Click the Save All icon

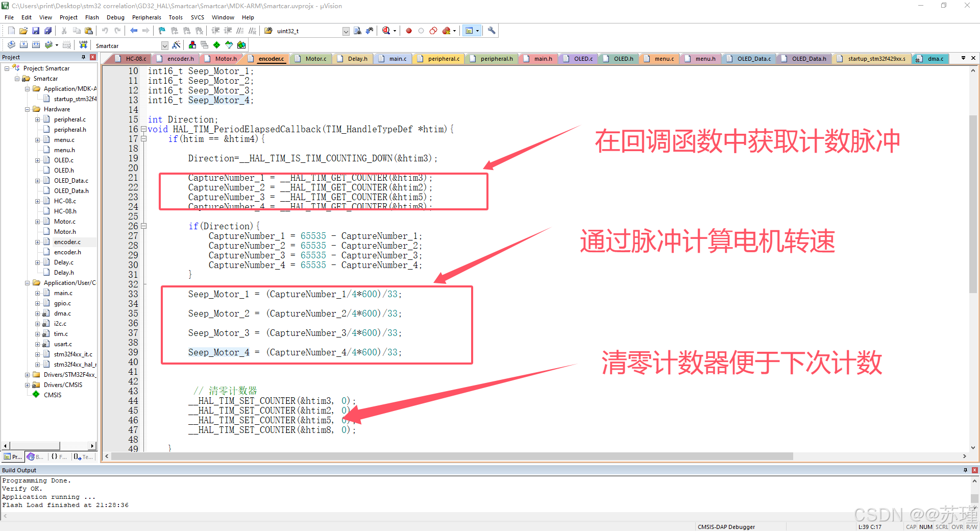pos(48,31)
